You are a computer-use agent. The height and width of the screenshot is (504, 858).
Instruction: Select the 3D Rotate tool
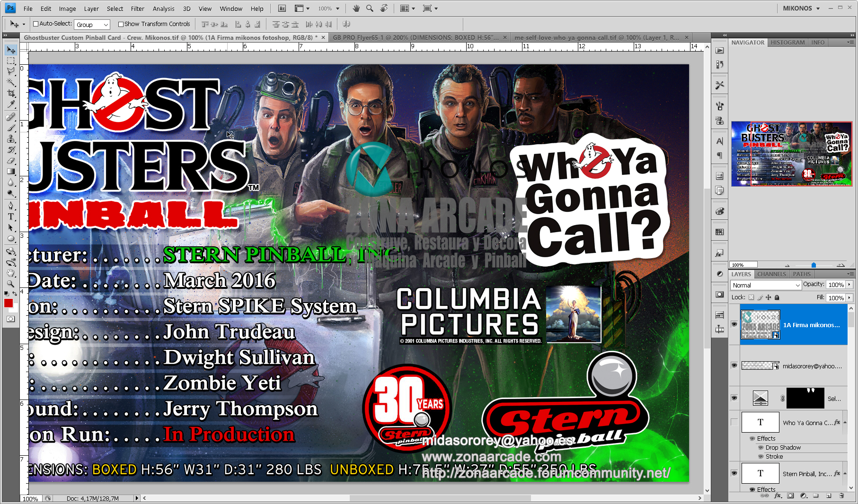[x=11, y=251]
